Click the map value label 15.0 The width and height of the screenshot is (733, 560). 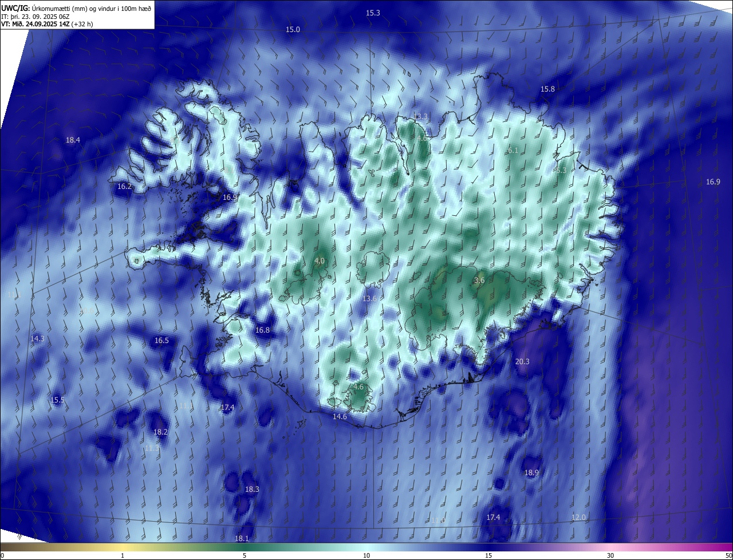[x=293, y=29]
